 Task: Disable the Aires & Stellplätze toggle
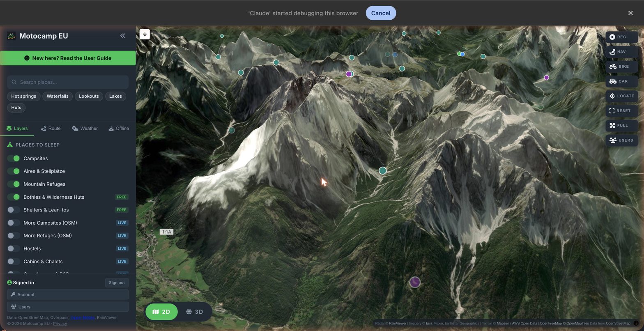coord(14,171)
